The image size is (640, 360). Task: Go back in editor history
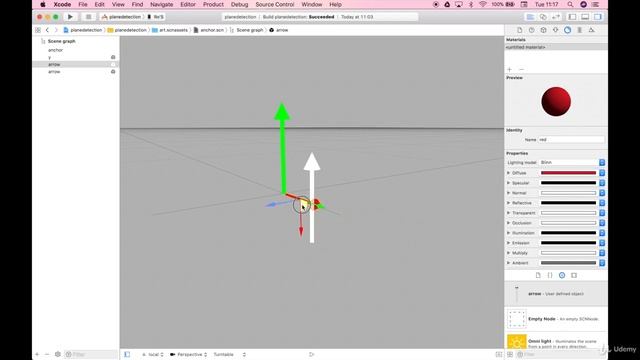point(47,30)
